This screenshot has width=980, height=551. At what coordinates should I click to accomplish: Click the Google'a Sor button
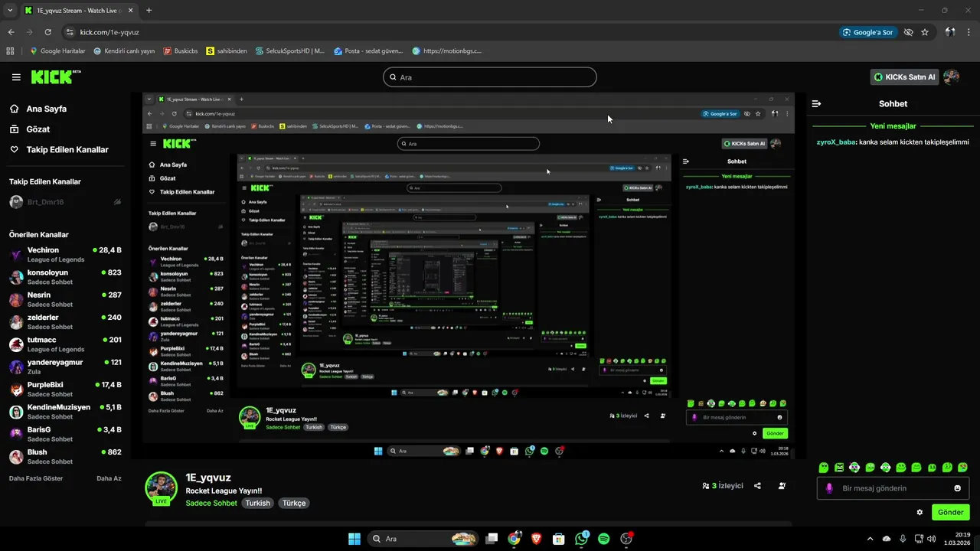point(867,32)
